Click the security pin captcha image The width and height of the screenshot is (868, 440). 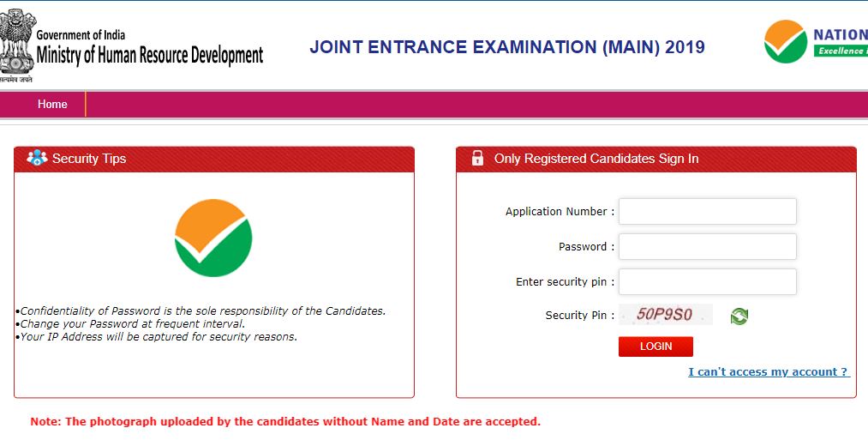[x=665, y=316]
